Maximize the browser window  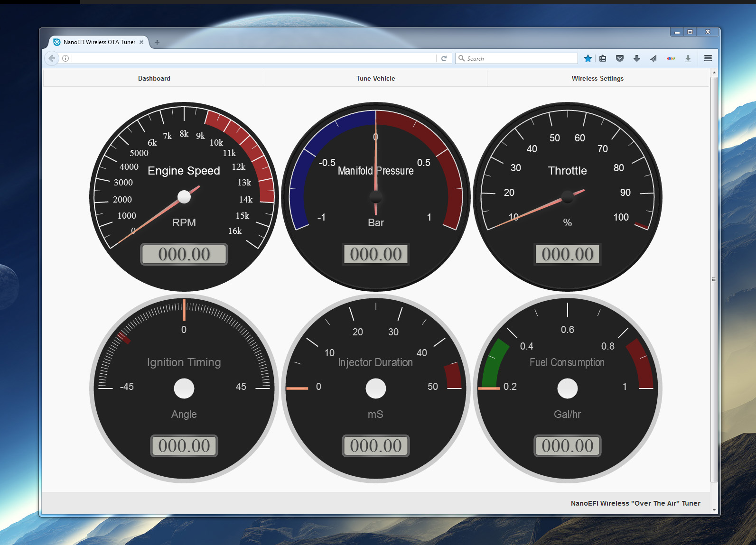point(690,32)
